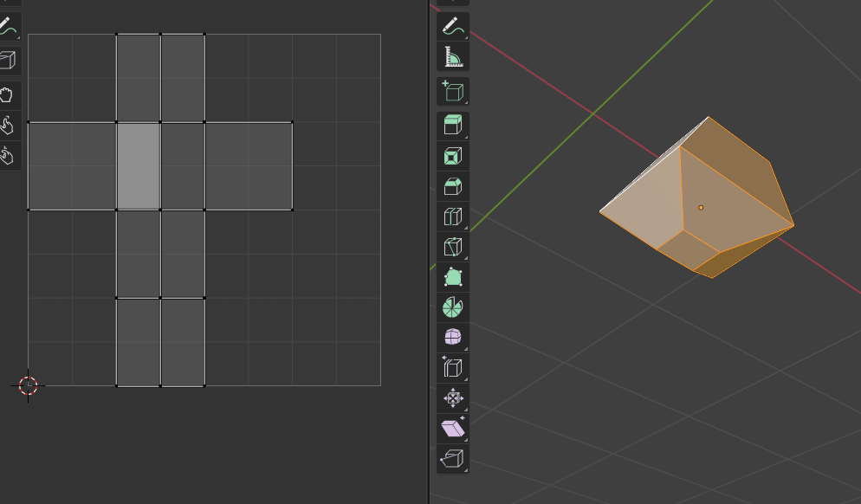Select the Inset Faces tool
861x504 pixels.
point(452,156)
